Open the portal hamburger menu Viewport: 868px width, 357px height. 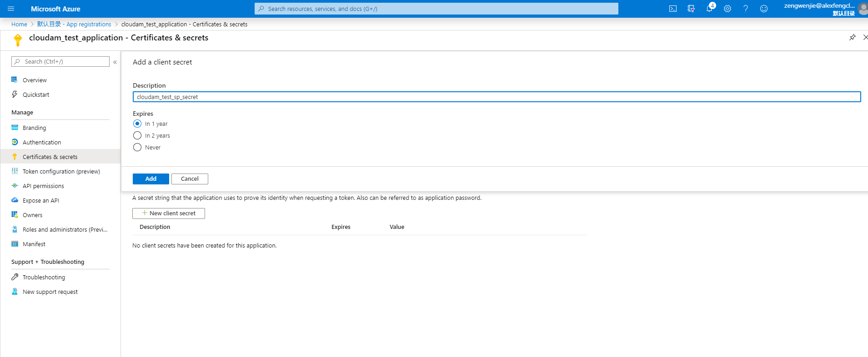[x=11, y=9]
